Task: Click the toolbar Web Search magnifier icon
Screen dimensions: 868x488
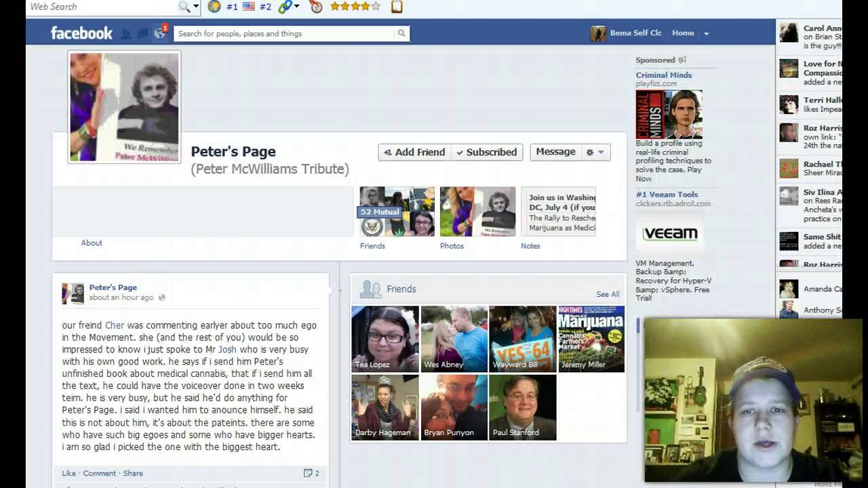Action: pos(184,7)
